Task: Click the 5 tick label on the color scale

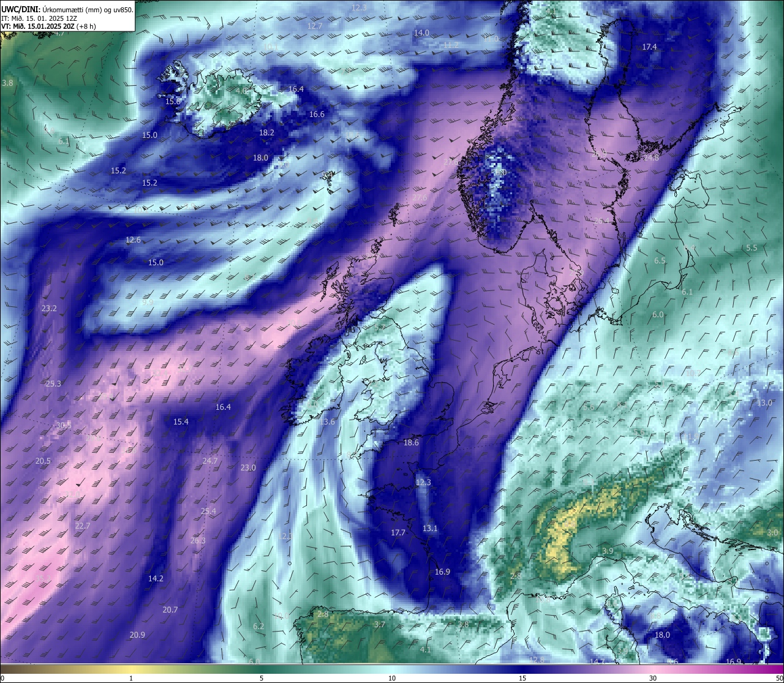Action: (x=262, y=678)
